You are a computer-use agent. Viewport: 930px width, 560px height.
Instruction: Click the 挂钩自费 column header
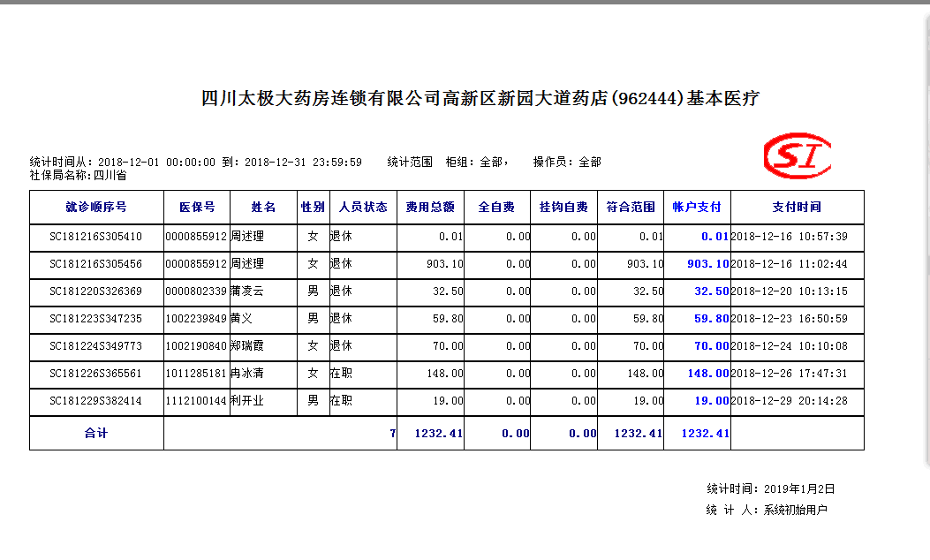(x=563, y=207)
